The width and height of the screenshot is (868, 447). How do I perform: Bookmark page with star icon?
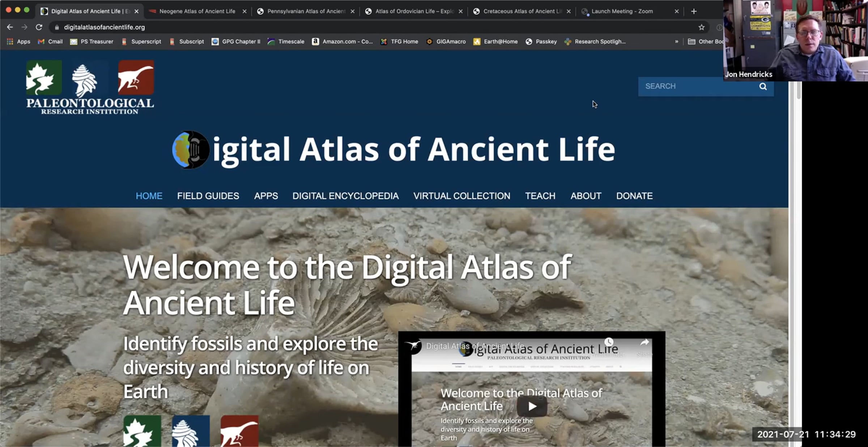coord(701,27)
